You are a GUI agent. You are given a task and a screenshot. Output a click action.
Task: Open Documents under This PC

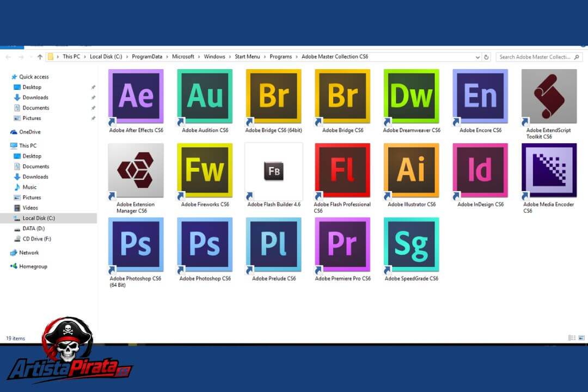click(x=35, y=167)
